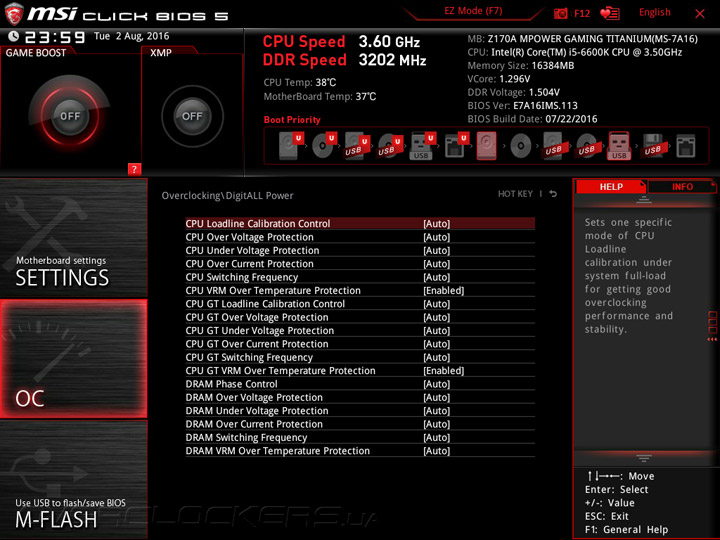This screenshot has height=540, width=720.
Task: Select CPU GT Switching Frequency row
Action: click(x=360, y=357)
